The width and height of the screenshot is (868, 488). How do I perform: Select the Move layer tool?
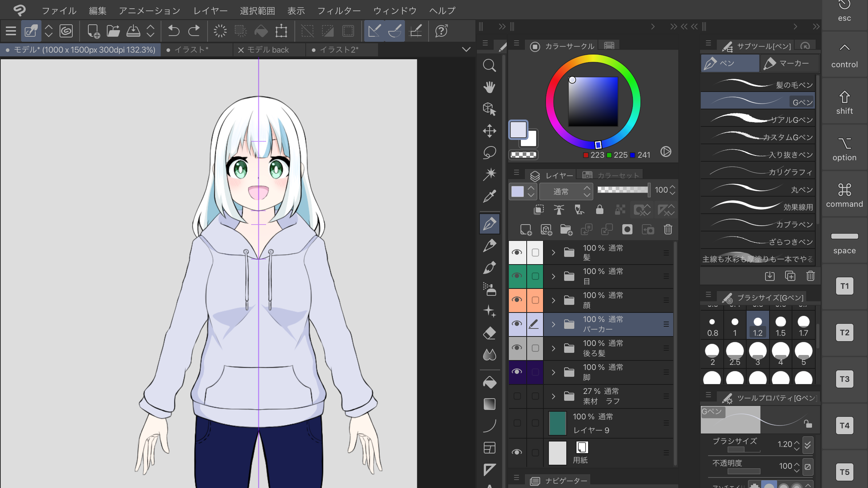[x=489, y=131]
